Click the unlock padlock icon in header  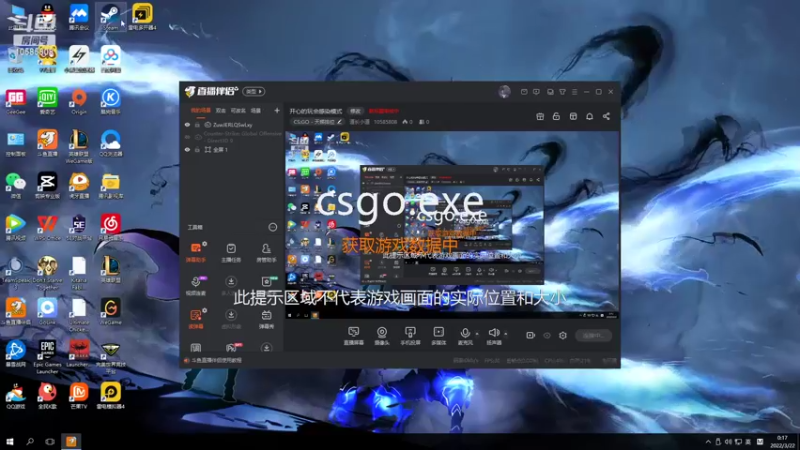(556, 116)
